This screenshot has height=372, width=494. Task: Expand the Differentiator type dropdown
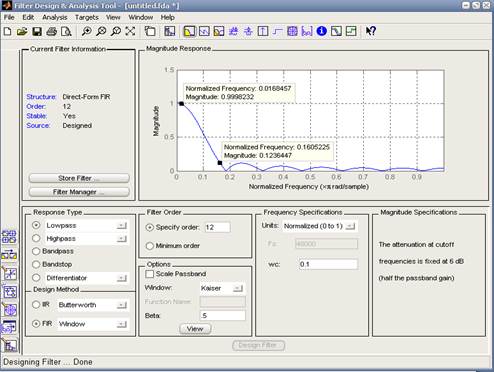pyautogui.click(x=122, y=278)
